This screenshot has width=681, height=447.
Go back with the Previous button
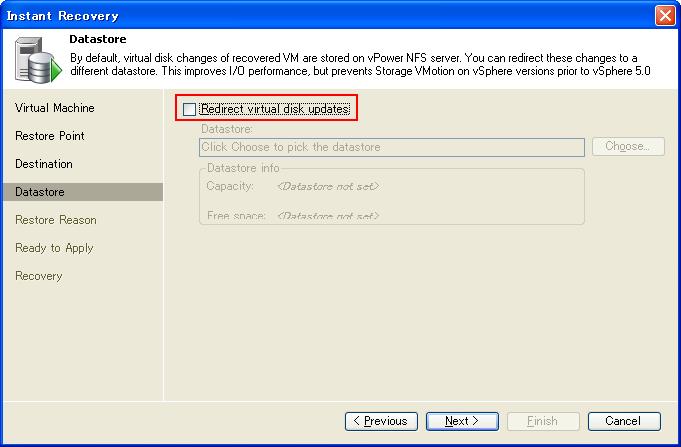click(x=381, y=421)
